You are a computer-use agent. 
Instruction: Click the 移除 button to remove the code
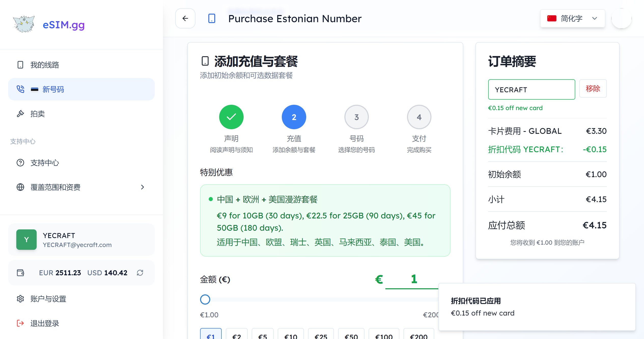click(x=593, y=89)
